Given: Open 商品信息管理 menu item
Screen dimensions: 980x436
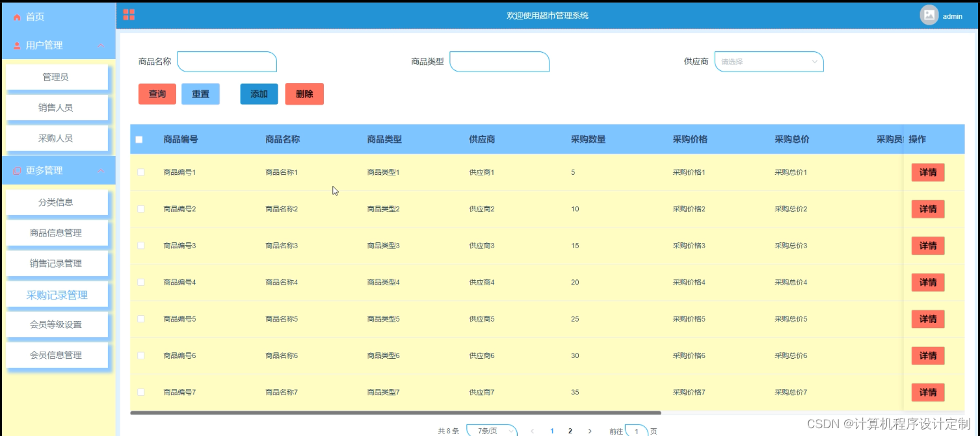Looking at the screenshot, I should click(56, 233).
